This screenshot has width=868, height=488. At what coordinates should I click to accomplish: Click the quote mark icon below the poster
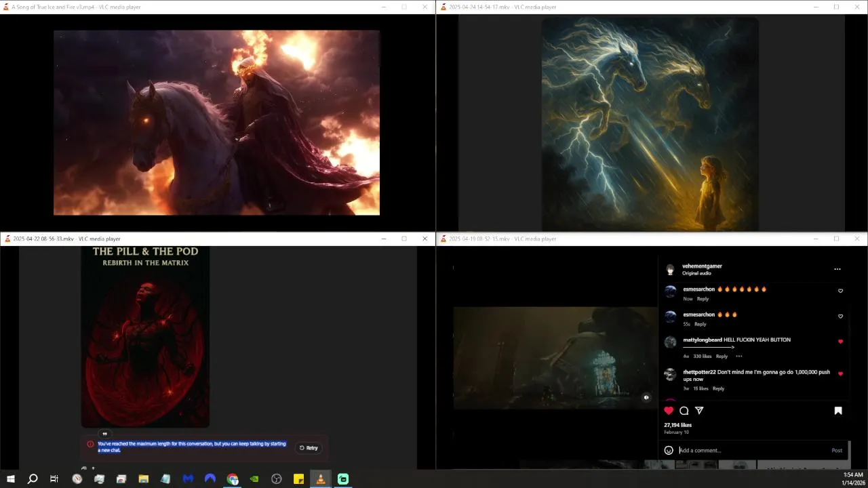(104, 434)
